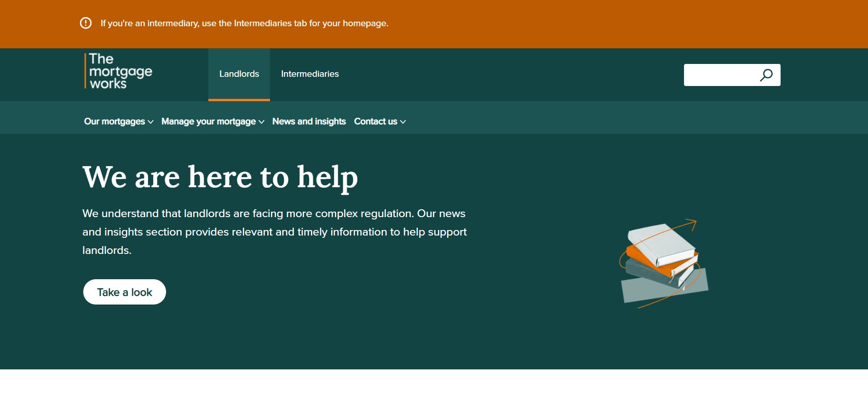
Task: Click the landlords regulation paragraph text
Action: coord(274,232)
